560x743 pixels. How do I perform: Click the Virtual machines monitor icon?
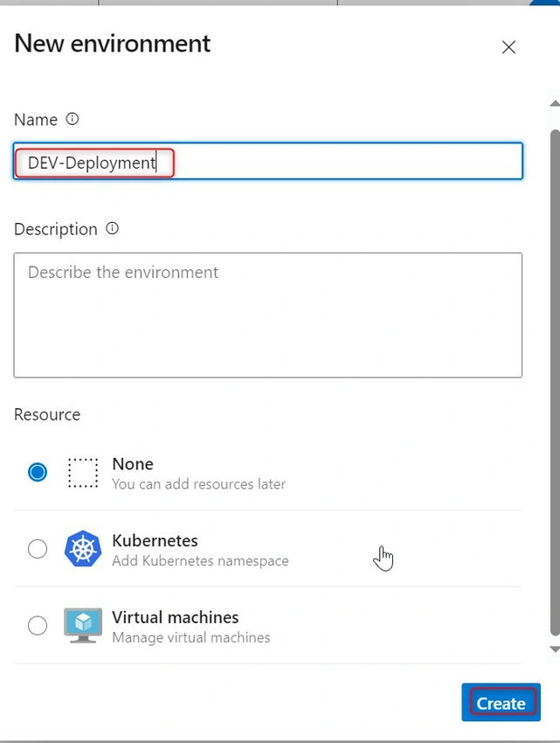[x=83, y=626]
